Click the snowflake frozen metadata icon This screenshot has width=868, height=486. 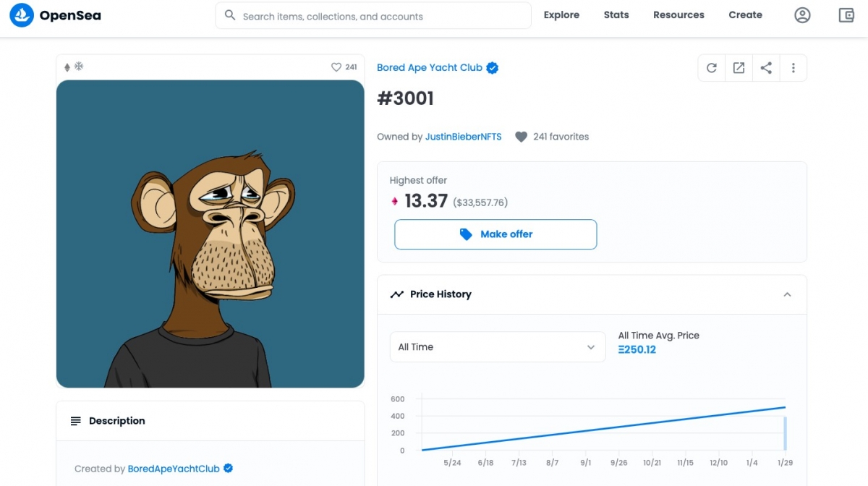pyautogui.click(x=79, y=67)
